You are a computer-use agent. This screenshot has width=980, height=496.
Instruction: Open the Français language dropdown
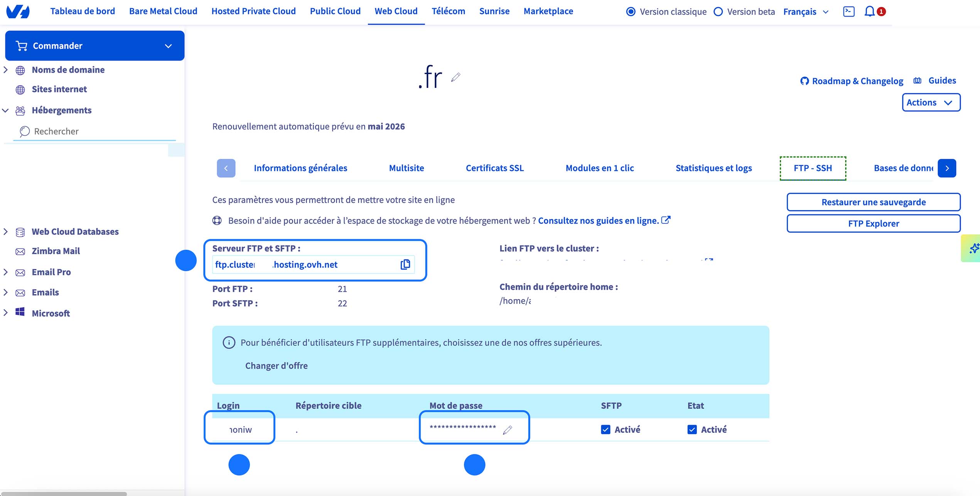(x=806, y=12)
